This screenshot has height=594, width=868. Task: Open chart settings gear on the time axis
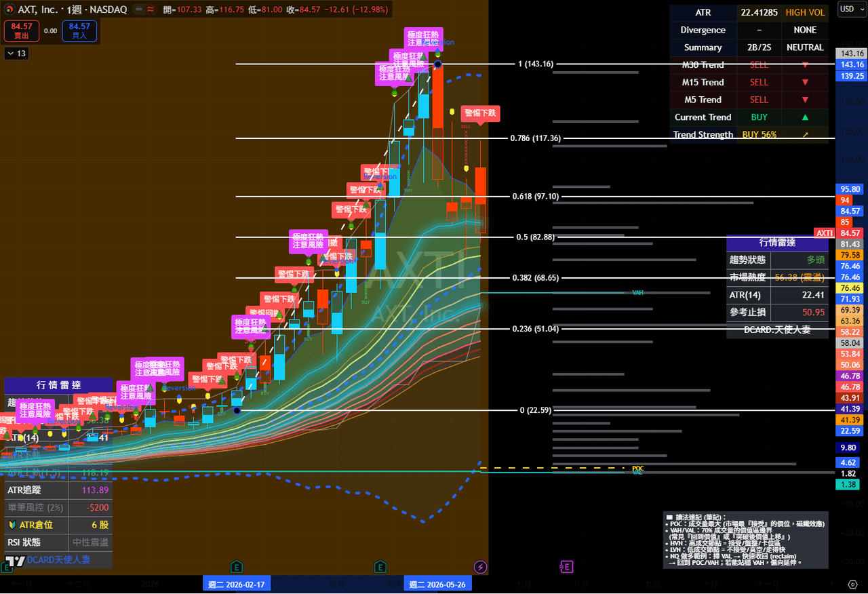(852, 584)
